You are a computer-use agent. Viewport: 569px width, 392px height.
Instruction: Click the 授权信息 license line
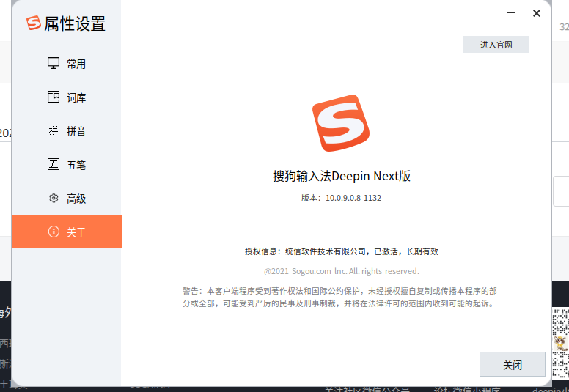[342, 251]
